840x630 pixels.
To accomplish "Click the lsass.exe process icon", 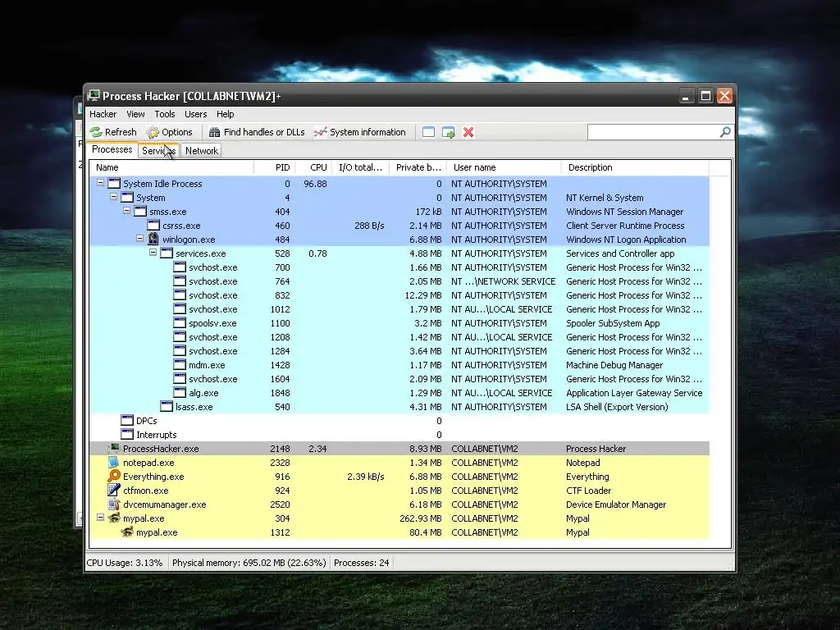I will 167,406.
